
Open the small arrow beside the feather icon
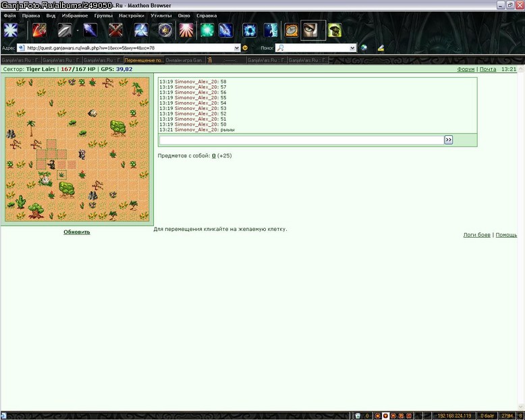point(78,30)
